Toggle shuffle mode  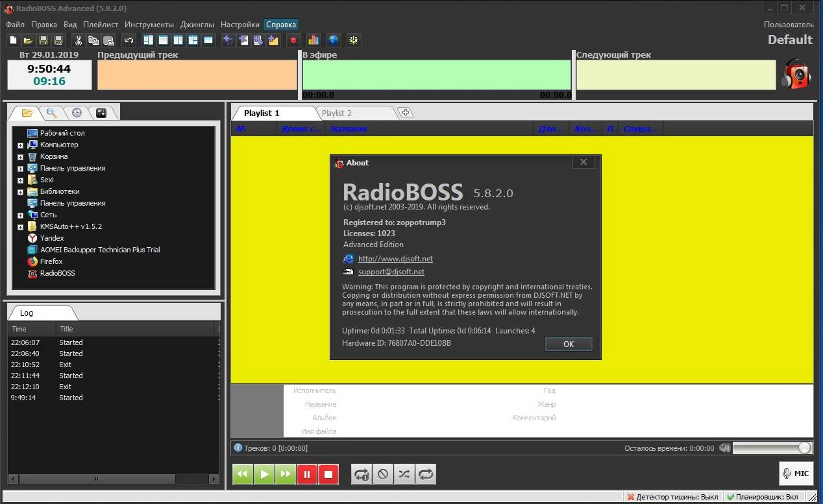pyautogui.click(x=404, y=474)
